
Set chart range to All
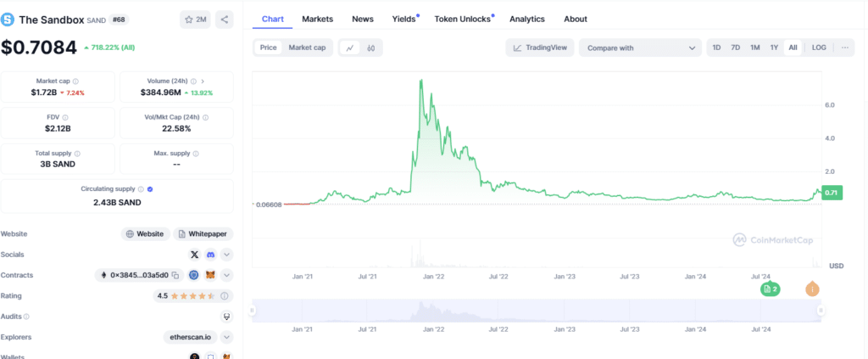click(x=793, y=48)
